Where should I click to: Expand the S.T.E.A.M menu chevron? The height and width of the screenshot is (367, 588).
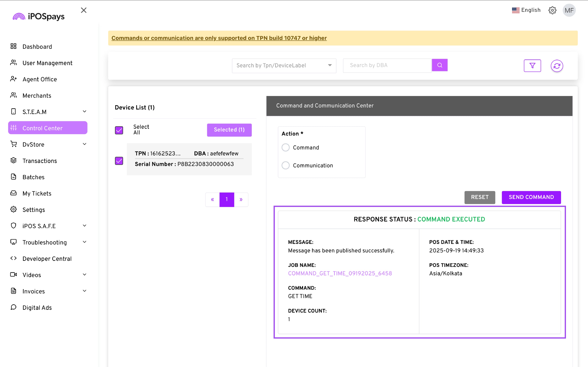coord(84,112)
